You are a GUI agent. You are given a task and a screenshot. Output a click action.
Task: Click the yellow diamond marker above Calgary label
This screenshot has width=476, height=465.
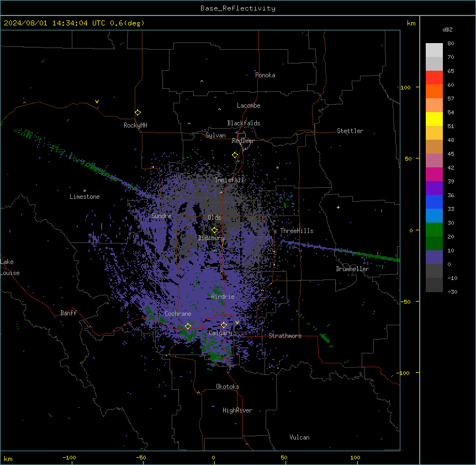pyautogui.click(x=224, y=325)
